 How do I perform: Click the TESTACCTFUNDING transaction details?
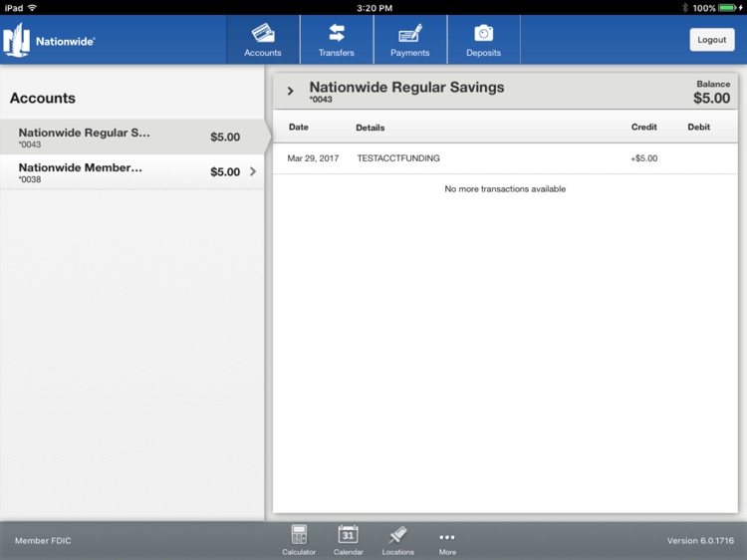coord(398,158)
